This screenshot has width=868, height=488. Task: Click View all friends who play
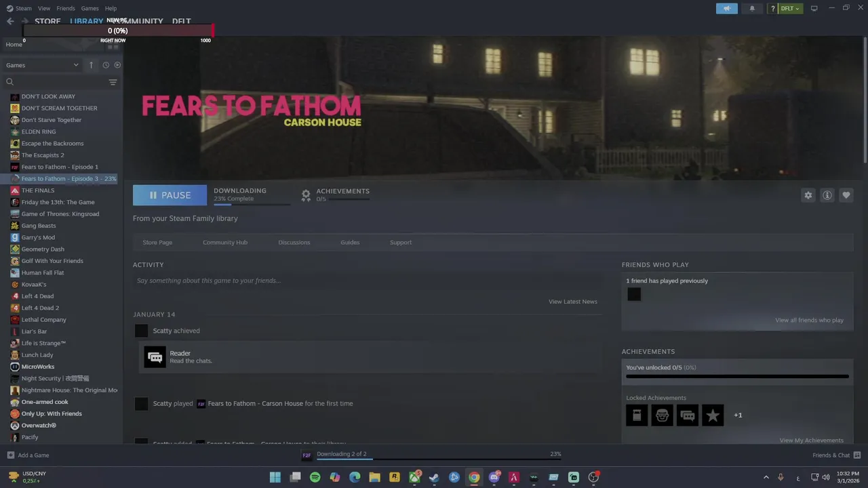(x=810, y=320)
